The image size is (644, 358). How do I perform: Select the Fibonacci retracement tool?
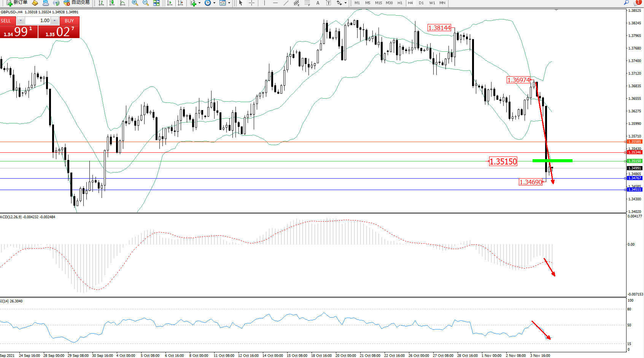pyautogui.click(x=307, y=3)
